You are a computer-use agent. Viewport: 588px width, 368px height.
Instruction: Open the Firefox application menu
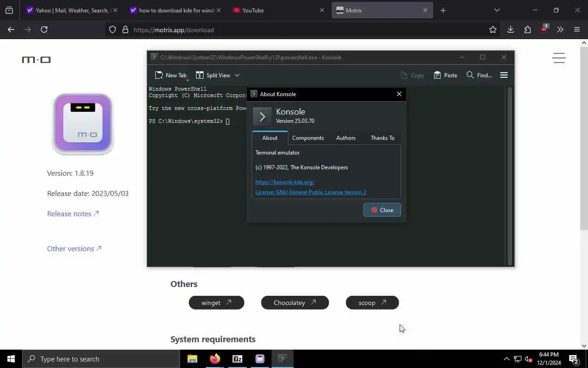pyautogui.click(x=577, y=29)
